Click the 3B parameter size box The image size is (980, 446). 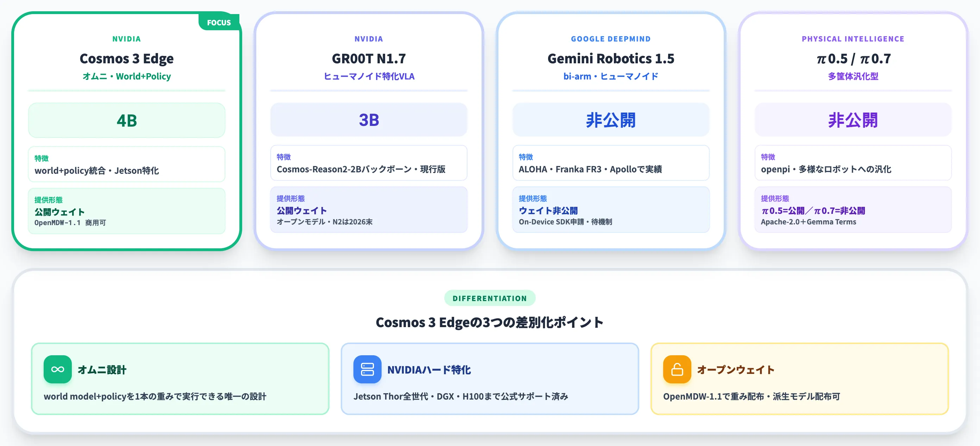pyautogui.click(x=369, y=119)
